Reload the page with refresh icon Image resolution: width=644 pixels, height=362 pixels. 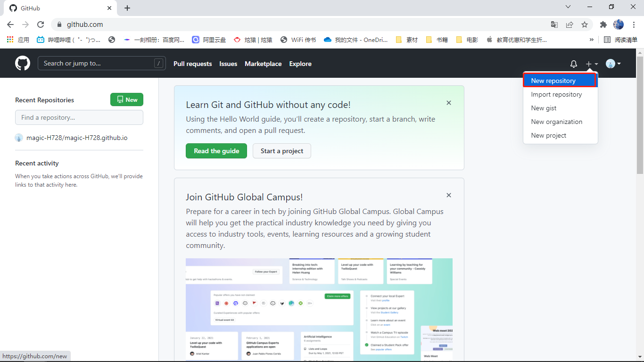point(41,25)
